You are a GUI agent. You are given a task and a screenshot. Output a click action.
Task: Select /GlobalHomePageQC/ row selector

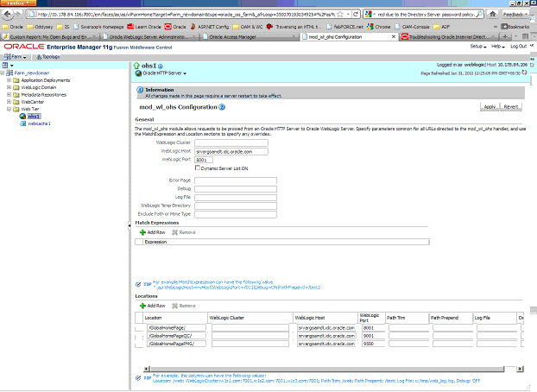click(x=139, y=336)
